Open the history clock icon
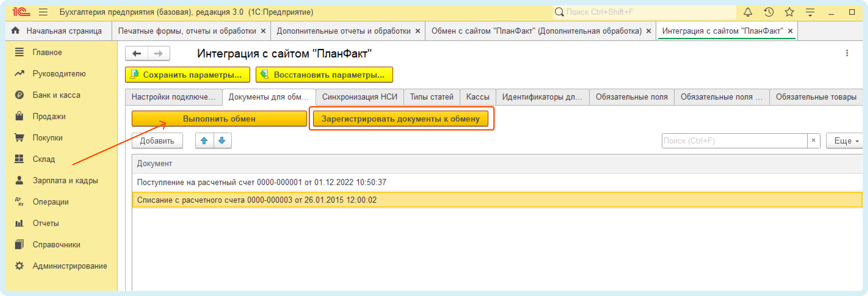 pyautogui.click(x=769, y=13)
